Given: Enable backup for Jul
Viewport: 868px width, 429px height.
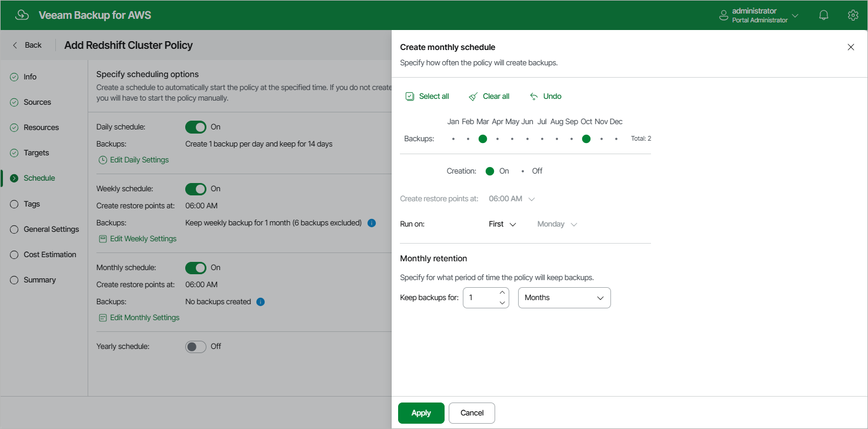Looking at the screenshot, I should (542, 139).
